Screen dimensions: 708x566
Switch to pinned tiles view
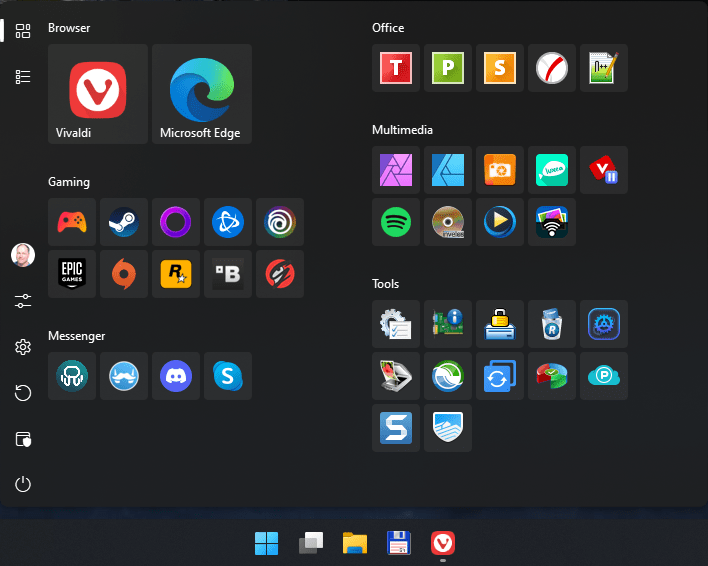pyautogui.click(x=23, y=31)
